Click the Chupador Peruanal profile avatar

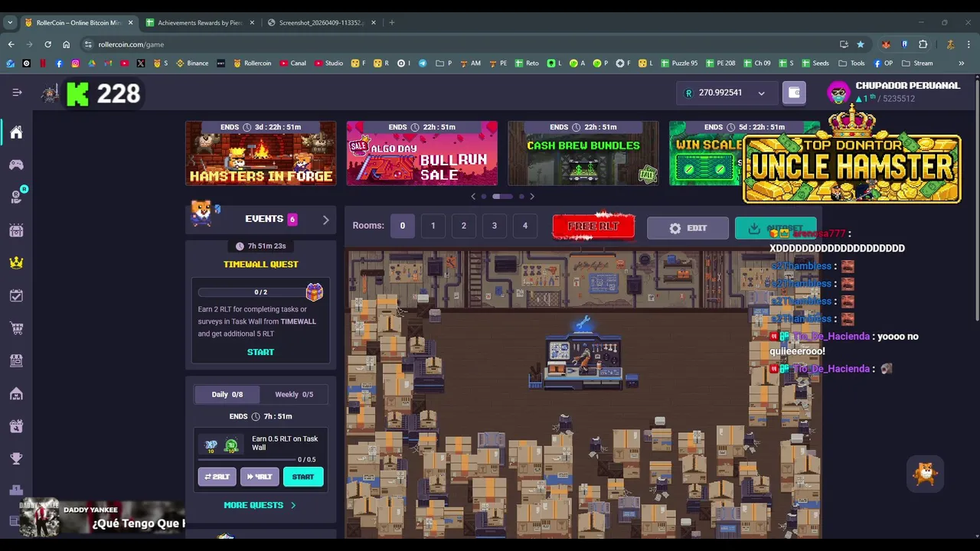pyautogui.click(x=838, y=93)
